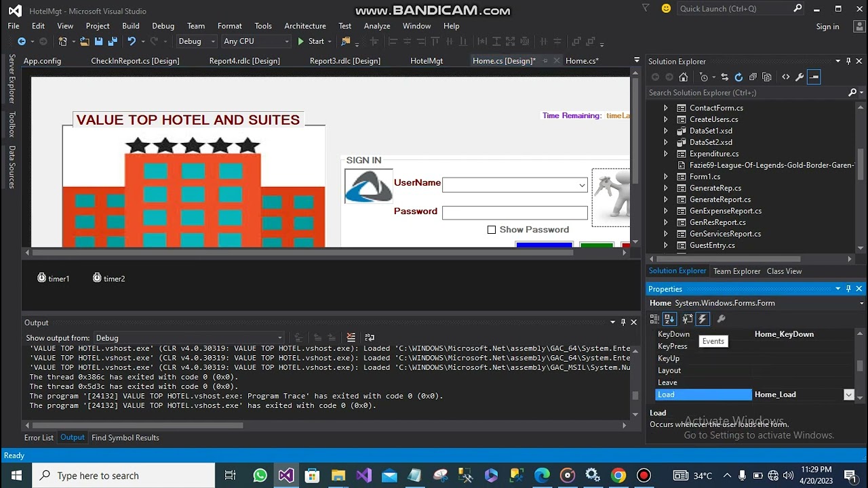The width and height of the screenshot is (868, 488).
Task: Click the feedback smiley icon
Action: [666, 9]
